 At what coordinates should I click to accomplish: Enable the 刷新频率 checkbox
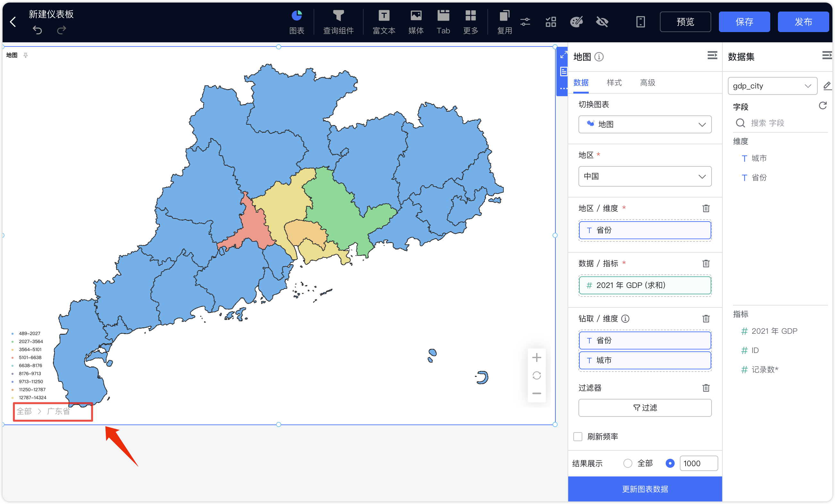[578, 437]
